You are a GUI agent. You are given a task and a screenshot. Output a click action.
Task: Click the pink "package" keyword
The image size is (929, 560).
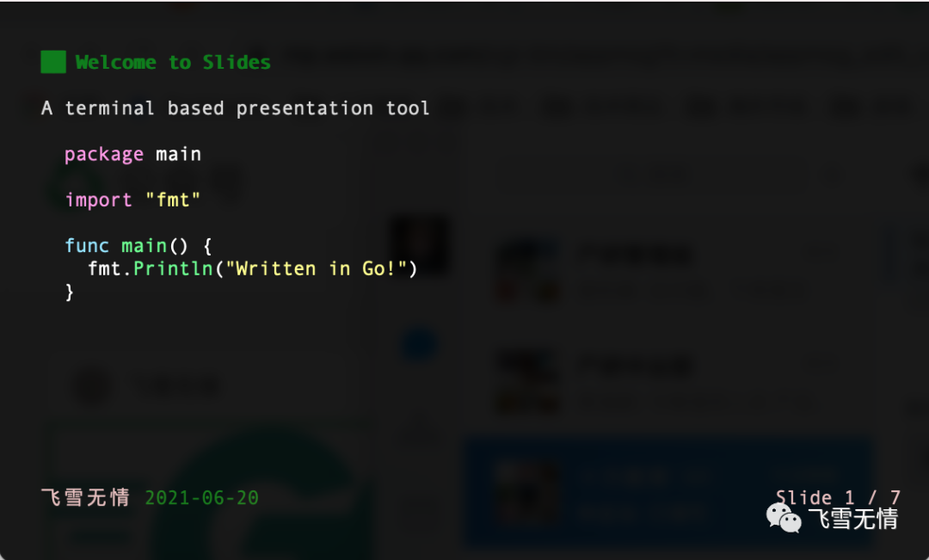(104, 155)
